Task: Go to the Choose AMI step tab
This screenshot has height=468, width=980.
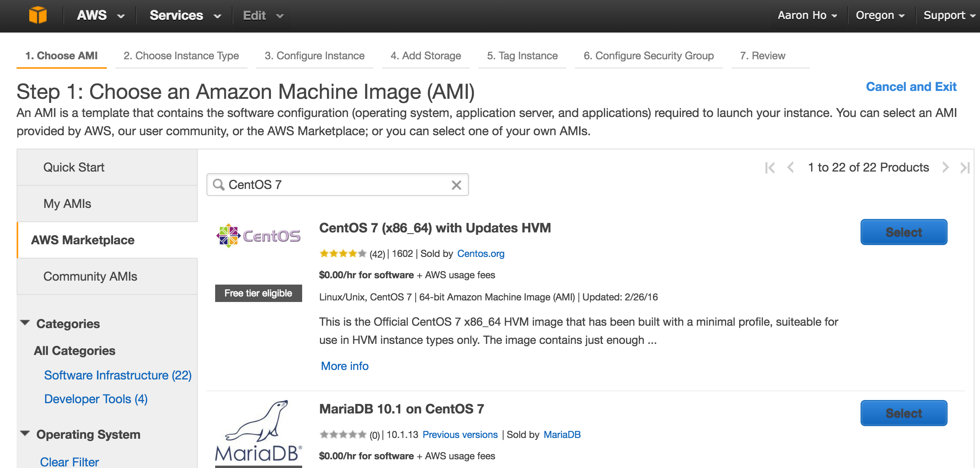Action: coord(61,56)
